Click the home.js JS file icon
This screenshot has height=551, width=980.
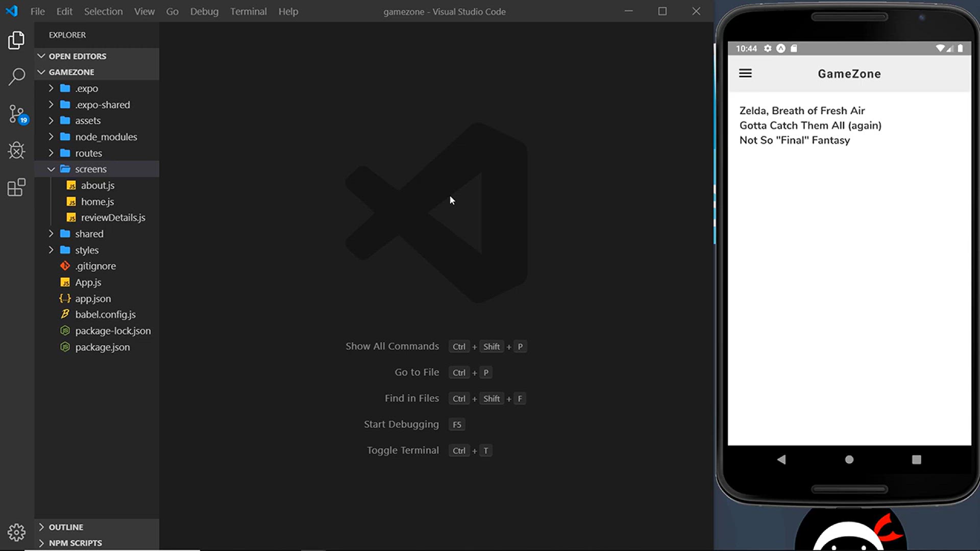click(71, 202)
